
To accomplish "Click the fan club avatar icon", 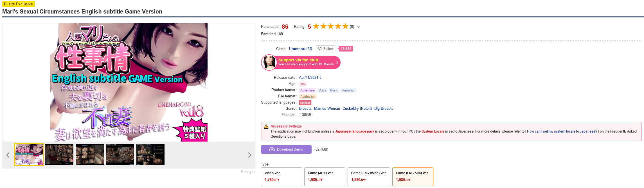I will click(x=269, y=62).
